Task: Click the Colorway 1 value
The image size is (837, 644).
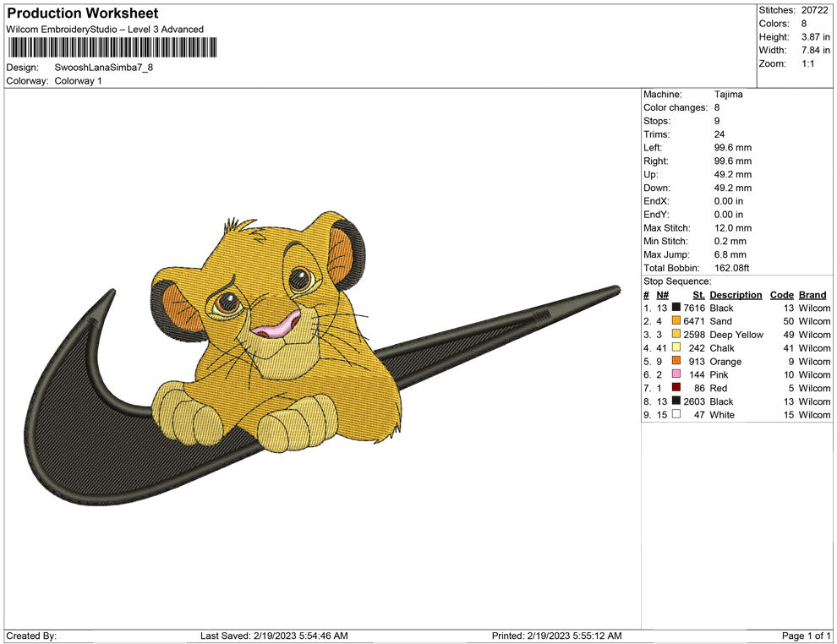Action: click(79, 80)
